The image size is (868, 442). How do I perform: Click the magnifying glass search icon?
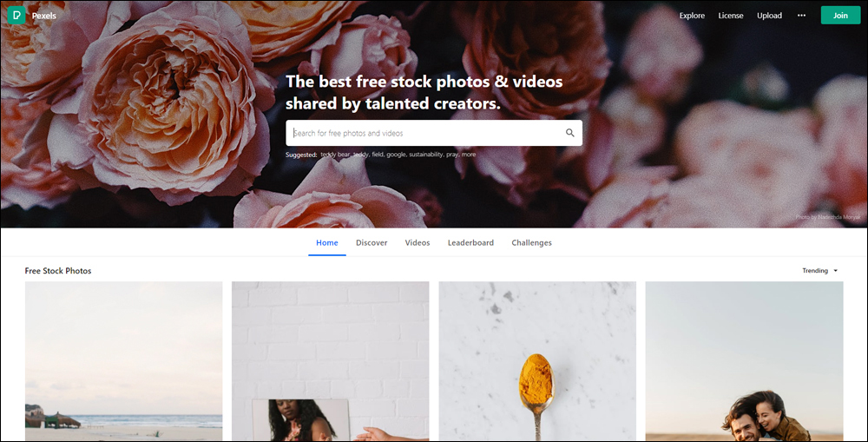pyautogui.click(x=569, y=133)
